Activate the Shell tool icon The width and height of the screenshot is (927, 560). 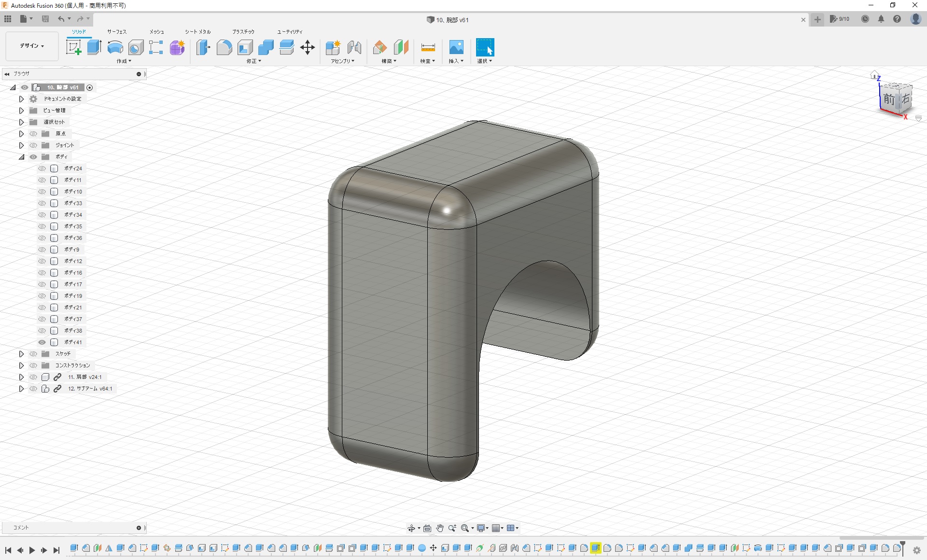tap(245, 47)
